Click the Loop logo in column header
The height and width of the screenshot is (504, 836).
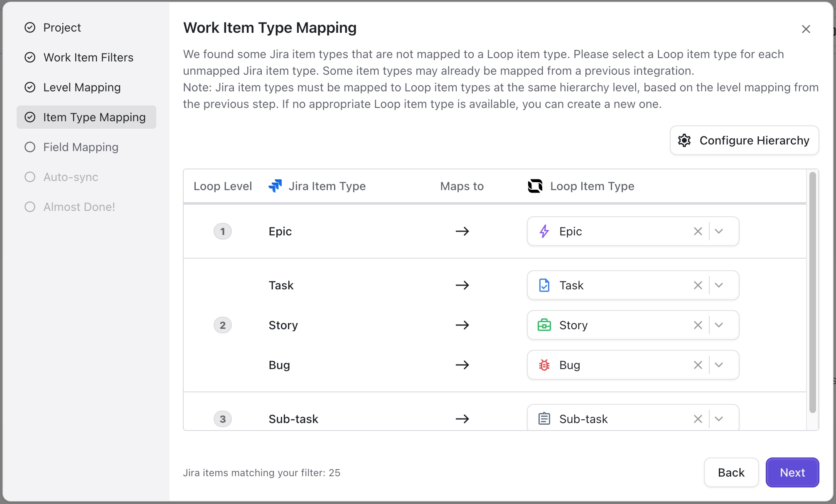pyautogui.click(x=535, y=186)
